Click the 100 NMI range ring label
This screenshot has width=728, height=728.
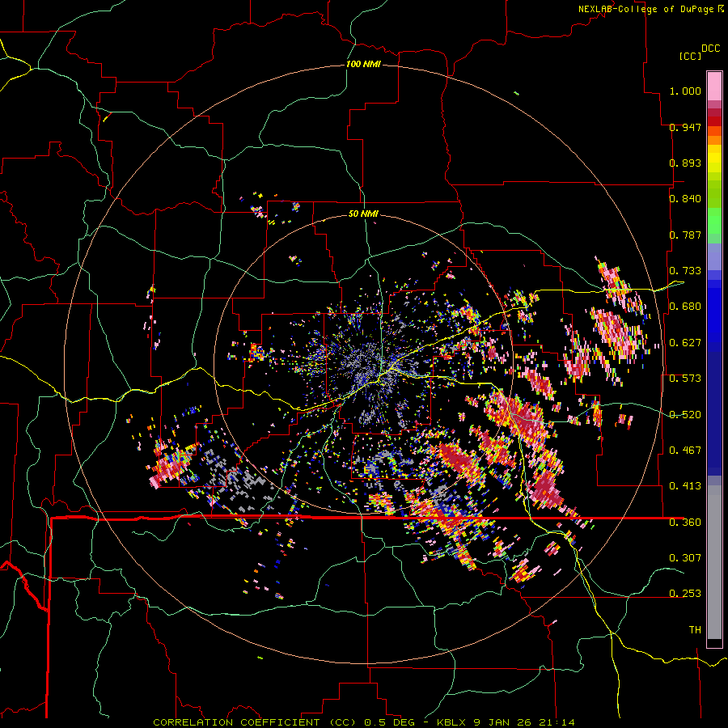pyautogui.click(x=363, y=64)
